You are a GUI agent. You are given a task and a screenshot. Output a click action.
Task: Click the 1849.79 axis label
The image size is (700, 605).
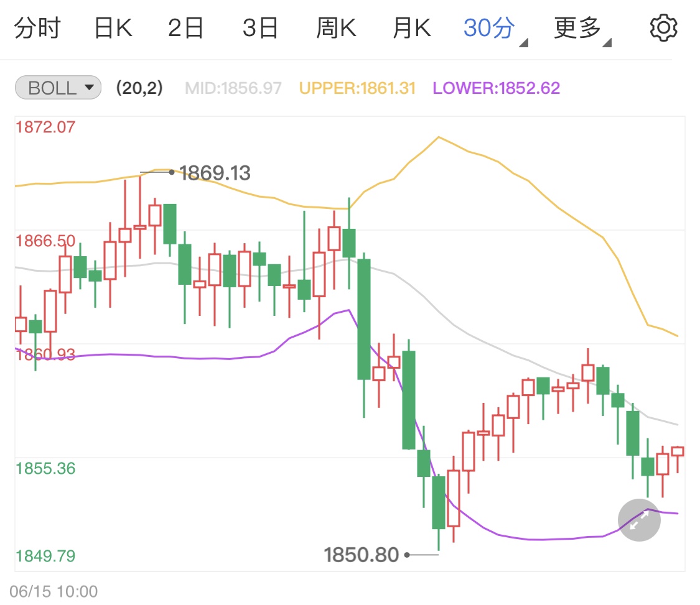click(45, 556)
